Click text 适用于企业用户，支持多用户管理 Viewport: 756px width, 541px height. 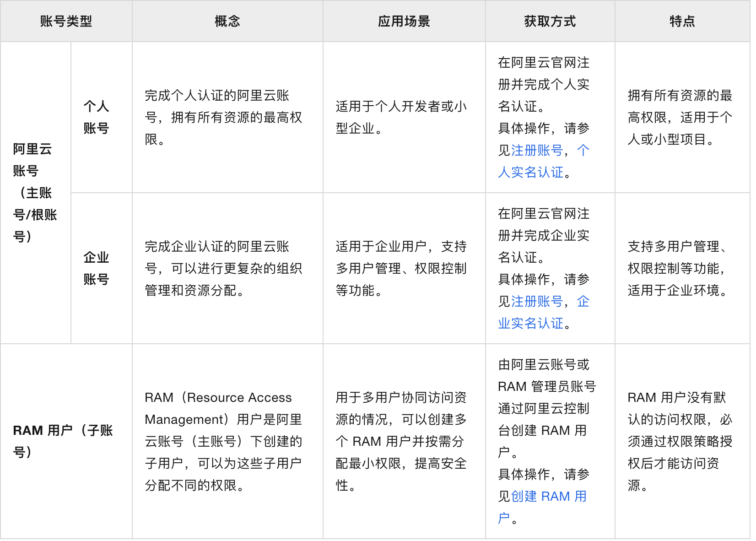tap(401, 257)
